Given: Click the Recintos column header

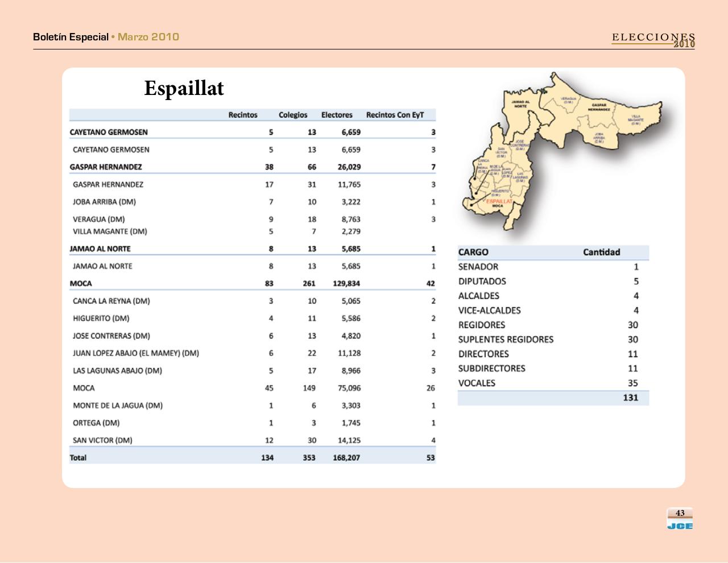Looking at the screenshot, I should tap(243, 114).
